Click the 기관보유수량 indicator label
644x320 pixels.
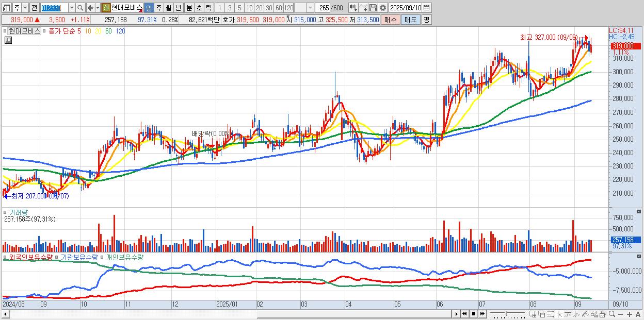81,257
